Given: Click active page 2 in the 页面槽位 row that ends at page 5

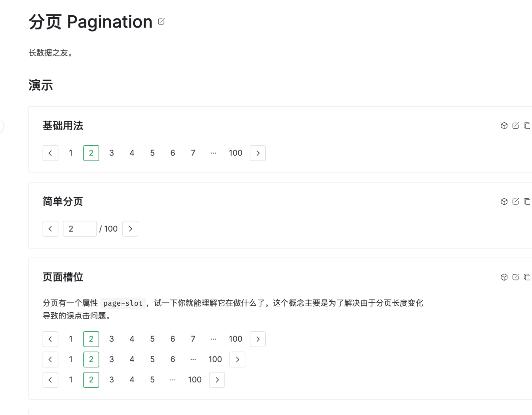Looking at the screenshot, I should pos(91,380).
